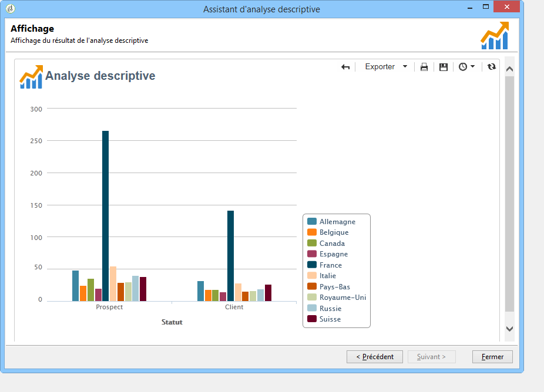Select the Belgique legend label
Screen dimensions: 544x392
(334, 232)
